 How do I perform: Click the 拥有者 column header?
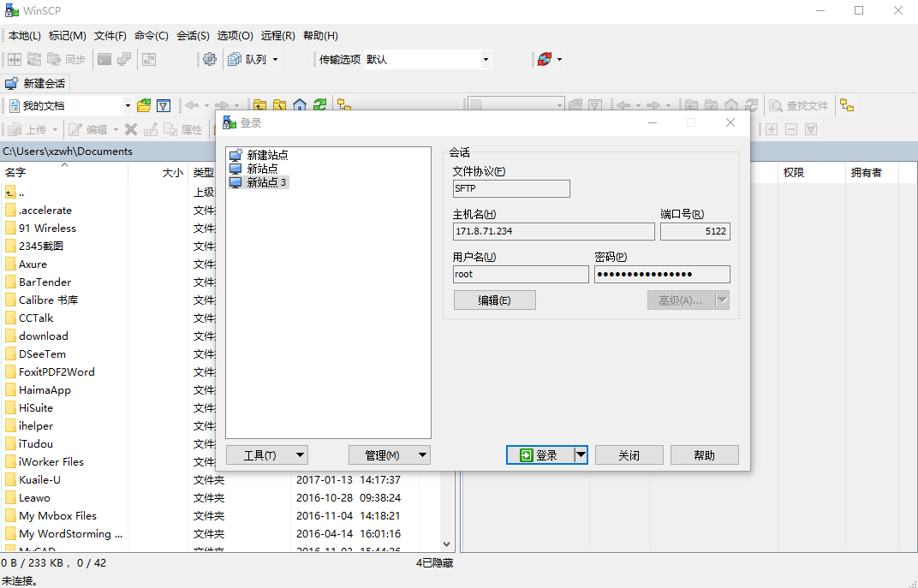point(871,172)
